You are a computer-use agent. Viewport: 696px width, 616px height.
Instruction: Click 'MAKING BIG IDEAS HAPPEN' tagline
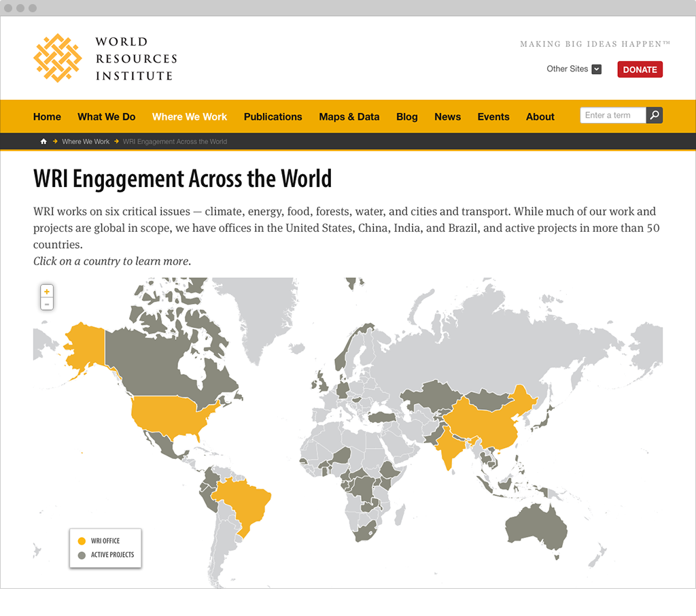tap(595, 44)
